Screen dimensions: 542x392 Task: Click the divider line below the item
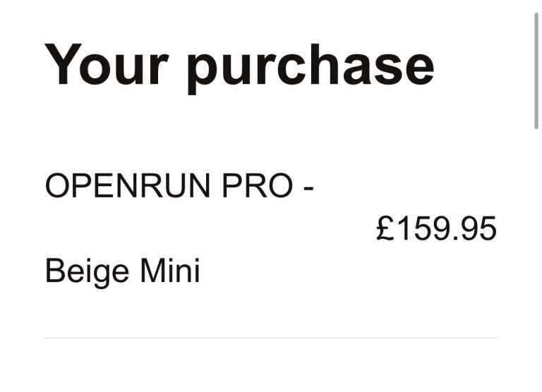click(271, 338)
